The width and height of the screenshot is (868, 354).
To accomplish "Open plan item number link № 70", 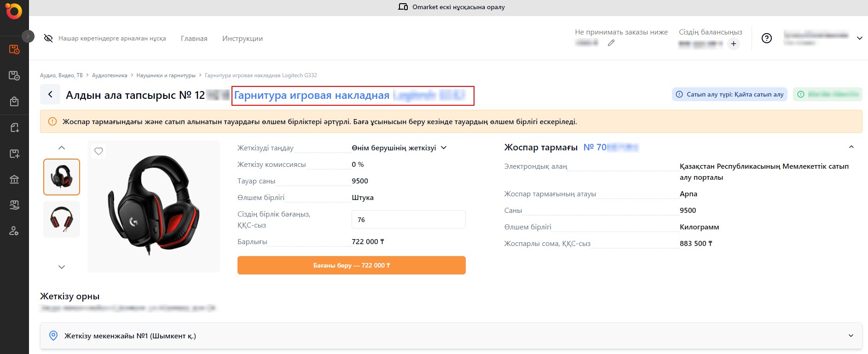I will coord(611,147).
